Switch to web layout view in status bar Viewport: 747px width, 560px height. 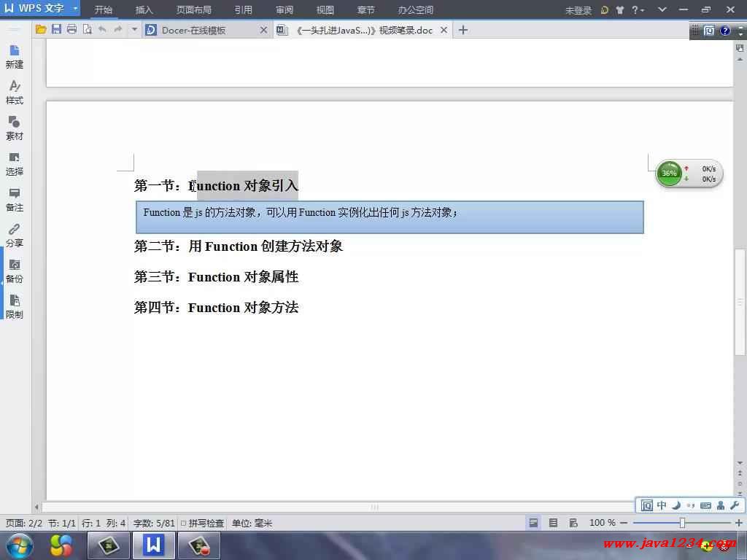coord(573,523)
